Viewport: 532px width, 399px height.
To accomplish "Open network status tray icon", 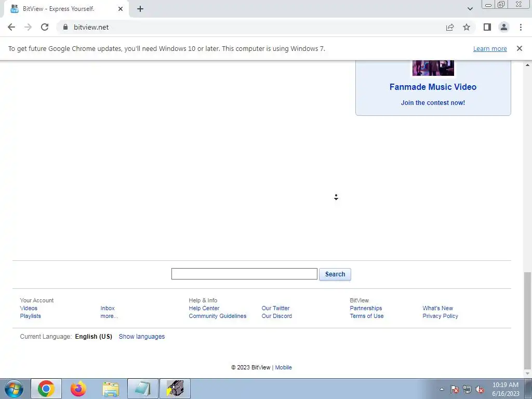I will point(467,389).
